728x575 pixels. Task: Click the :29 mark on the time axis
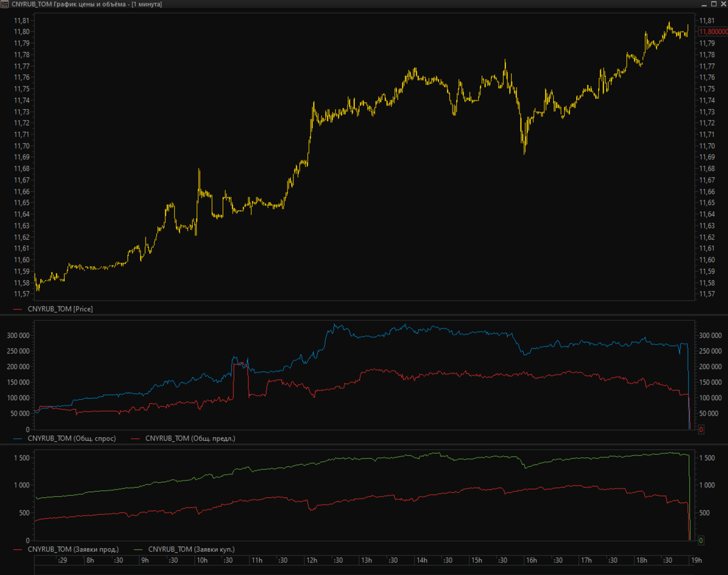pyautogui.click(x=62, y=560)
